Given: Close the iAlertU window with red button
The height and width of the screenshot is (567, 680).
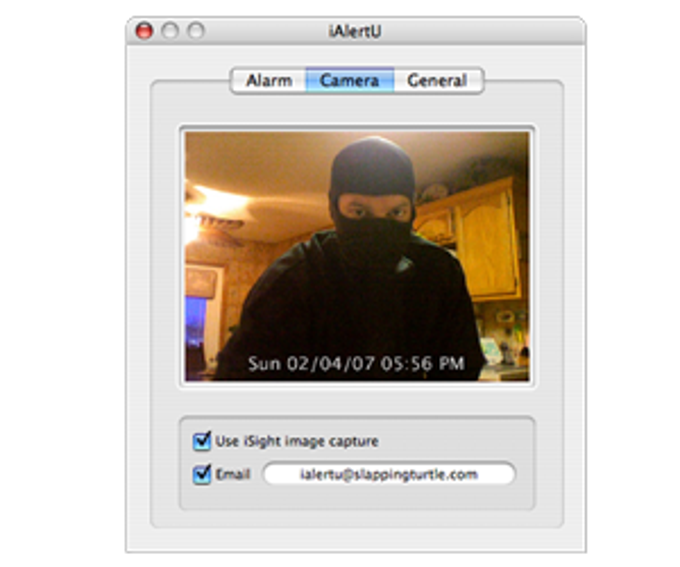Looking at the screenshot, I should (144, 31).
